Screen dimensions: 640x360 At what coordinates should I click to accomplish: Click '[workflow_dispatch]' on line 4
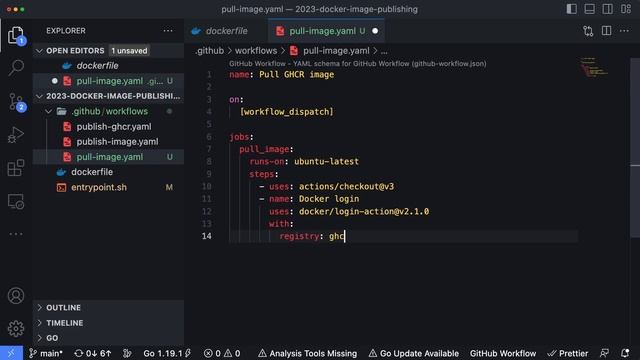coord(287,111)
